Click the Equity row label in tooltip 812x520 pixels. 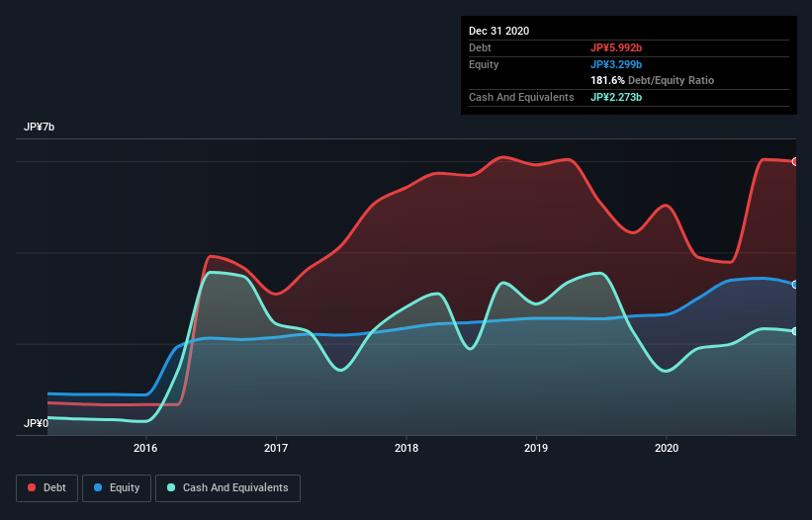(x=484, y=64)
